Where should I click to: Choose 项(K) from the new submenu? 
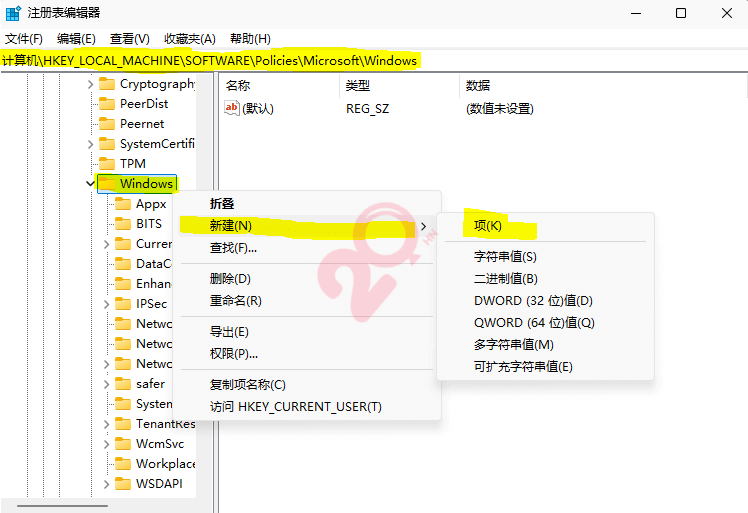(x=488, y=226)
